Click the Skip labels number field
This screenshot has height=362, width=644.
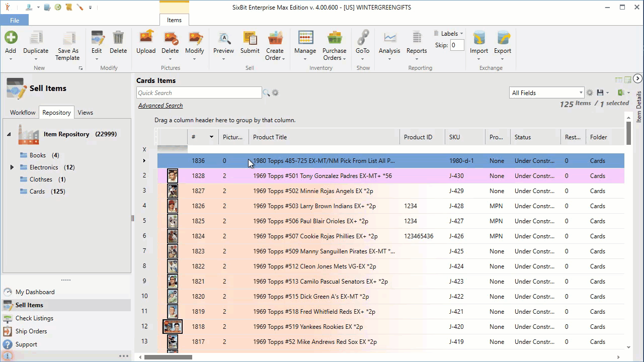click(x=457, y=45)
